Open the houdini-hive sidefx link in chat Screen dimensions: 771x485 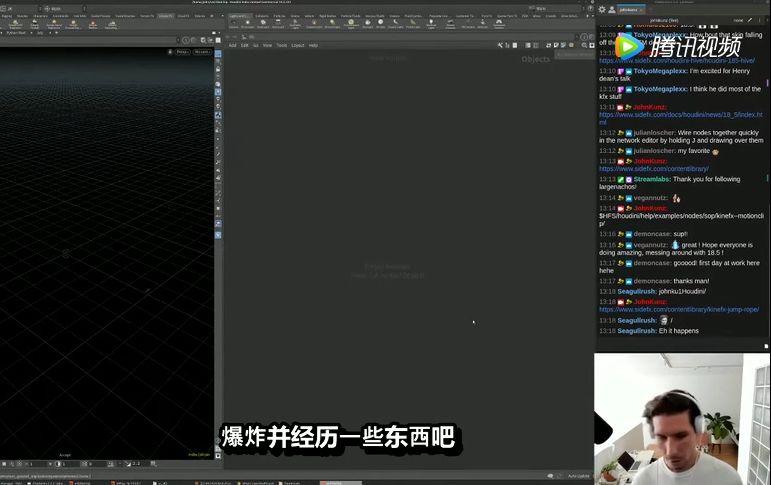677,61
